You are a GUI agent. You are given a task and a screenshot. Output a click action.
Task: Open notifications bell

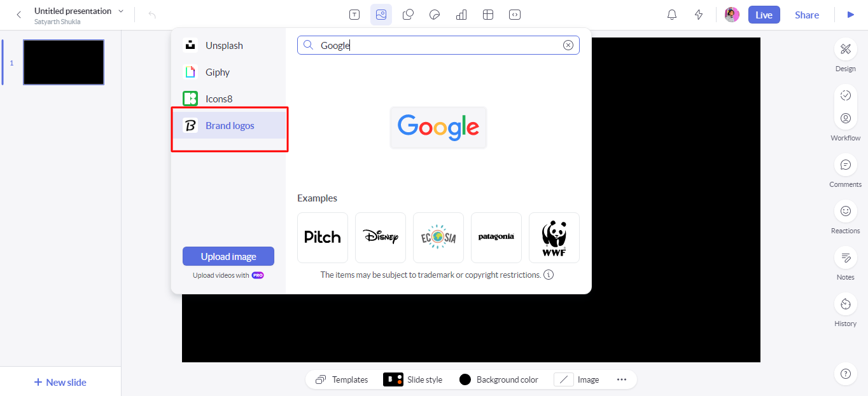[672, 15]
